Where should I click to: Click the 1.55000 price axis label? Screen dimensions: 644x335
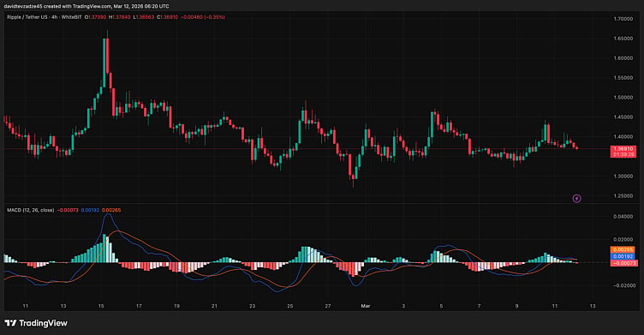click(623, 78)
